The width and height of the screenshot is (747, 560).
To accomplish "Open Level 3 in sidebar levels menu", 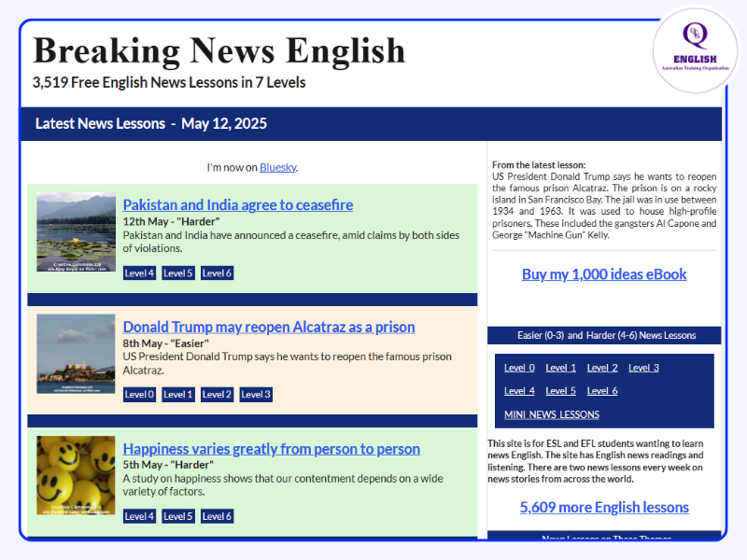I will tap(643, 368).
